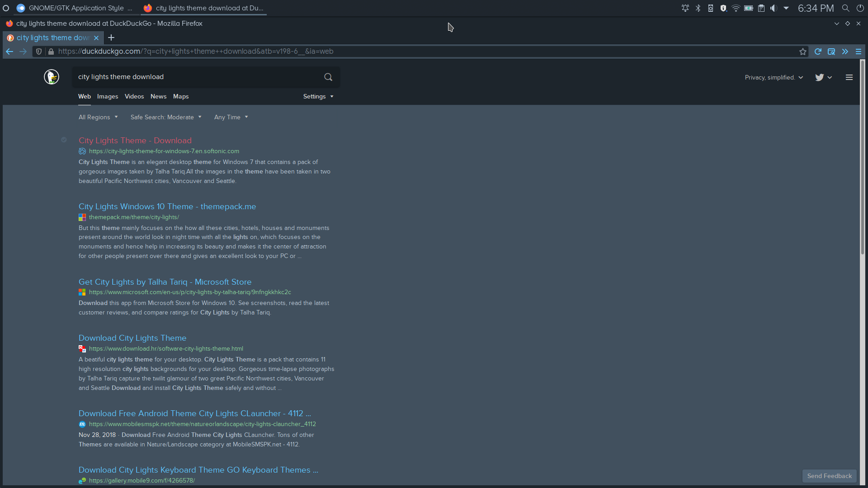Select the Web search tab

coord(85,97)
